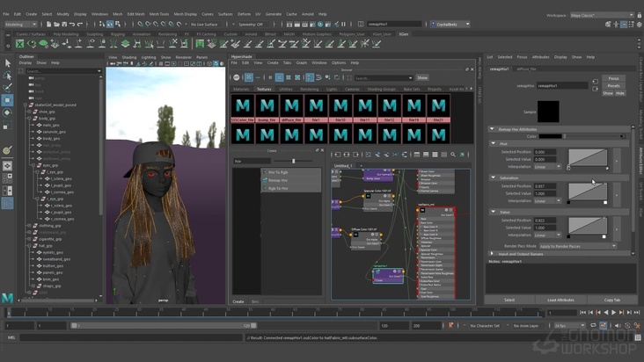Click the Play backwards button
Viewport: 644px width, 362px height.
[x=606, y=313]
